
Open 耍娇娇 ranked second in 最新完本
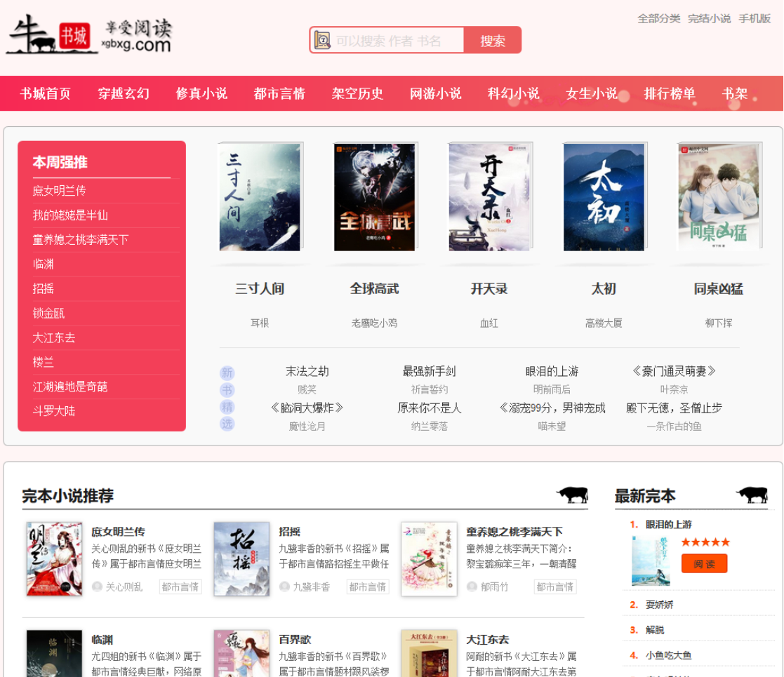click(660, 605)
